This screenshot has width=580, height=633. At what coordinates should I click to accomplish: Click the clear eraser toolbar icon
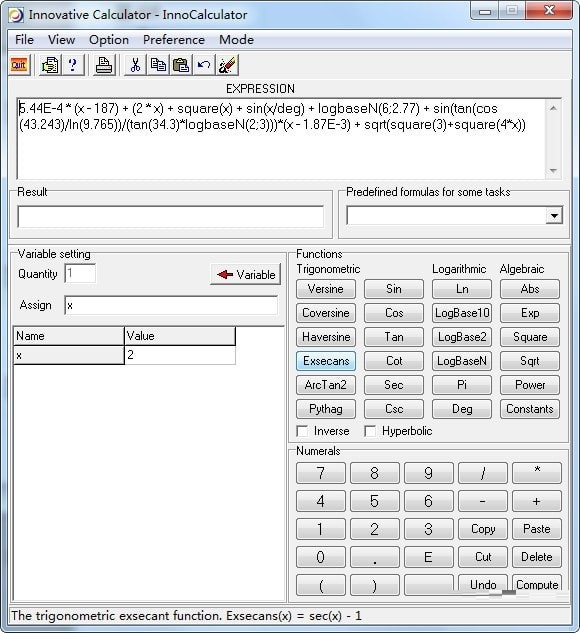point(227,65)
